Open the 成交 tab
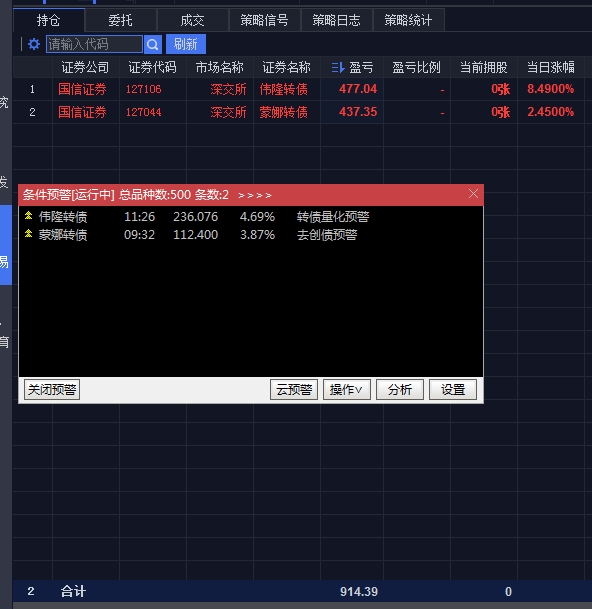592x609 pixels. (x=192, y=20)
